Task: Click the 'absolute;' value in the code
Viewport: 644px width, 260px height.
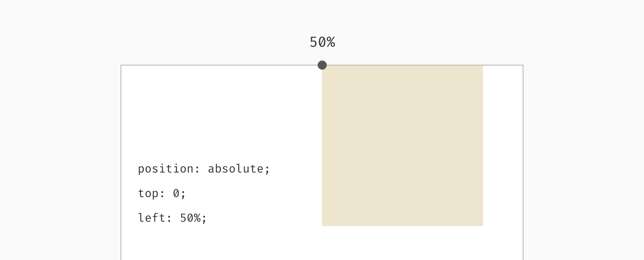Action: (239, 168)
